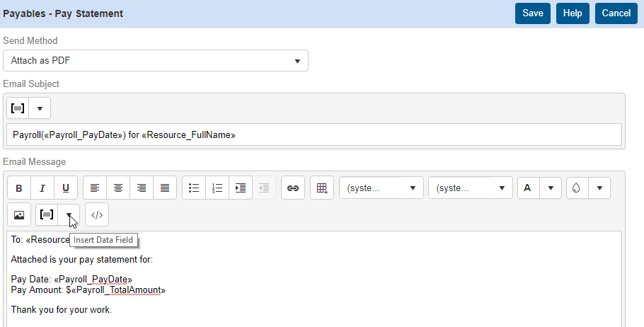Click the Help button
This screenshot has width=644, height=327.
coord(573,13)
